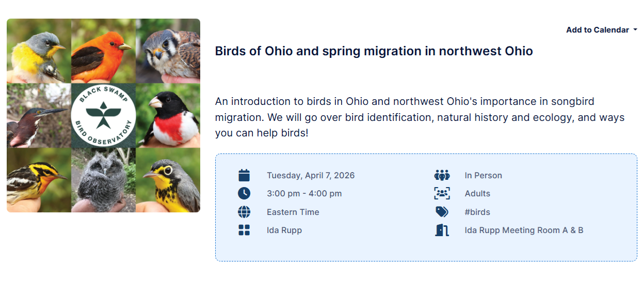The width and height of the screenshot is (644, 293).
Task: Click the event title heading
Action: click(374, 51)
